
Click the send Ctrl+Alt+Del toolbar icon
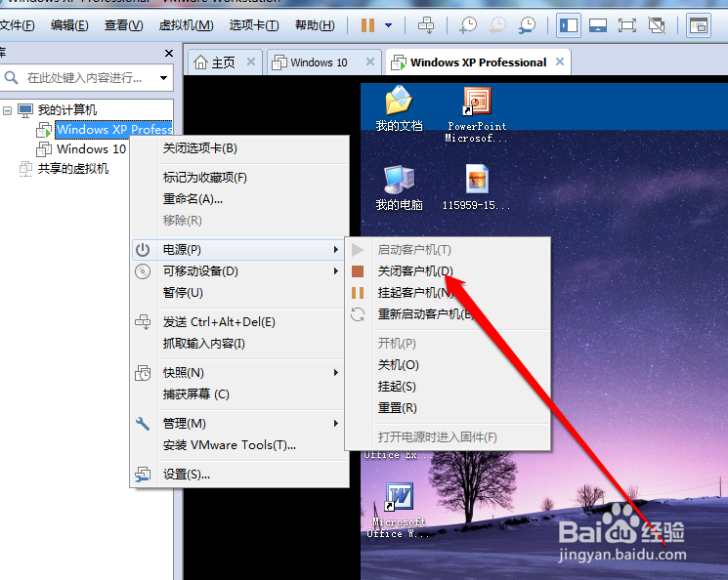point(426,25)
